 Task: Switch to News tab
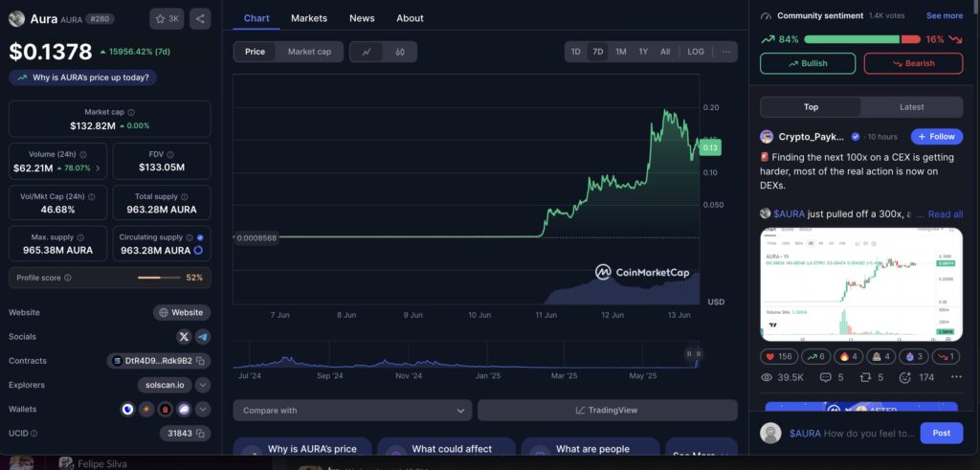click(362, 18)
